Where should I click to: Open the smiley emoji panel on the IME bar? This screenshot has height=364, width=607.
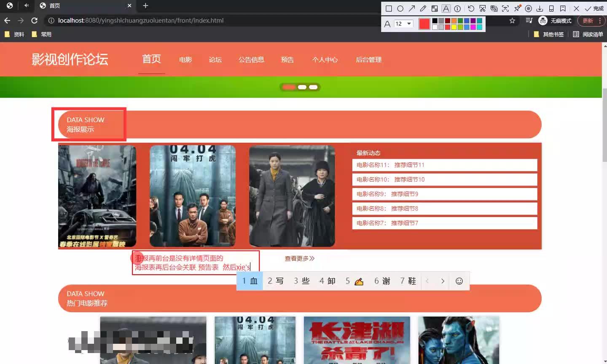459,281
